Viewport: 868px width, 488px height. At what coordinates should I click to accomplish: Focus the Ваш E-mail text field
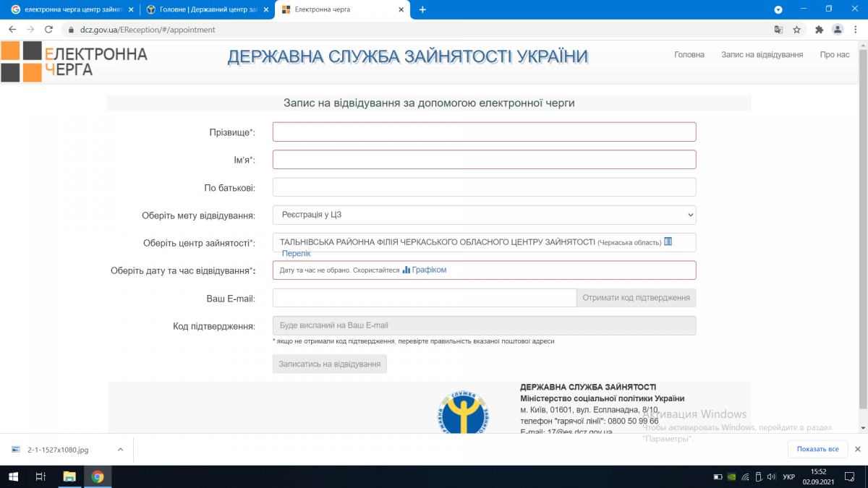(424, 298)
